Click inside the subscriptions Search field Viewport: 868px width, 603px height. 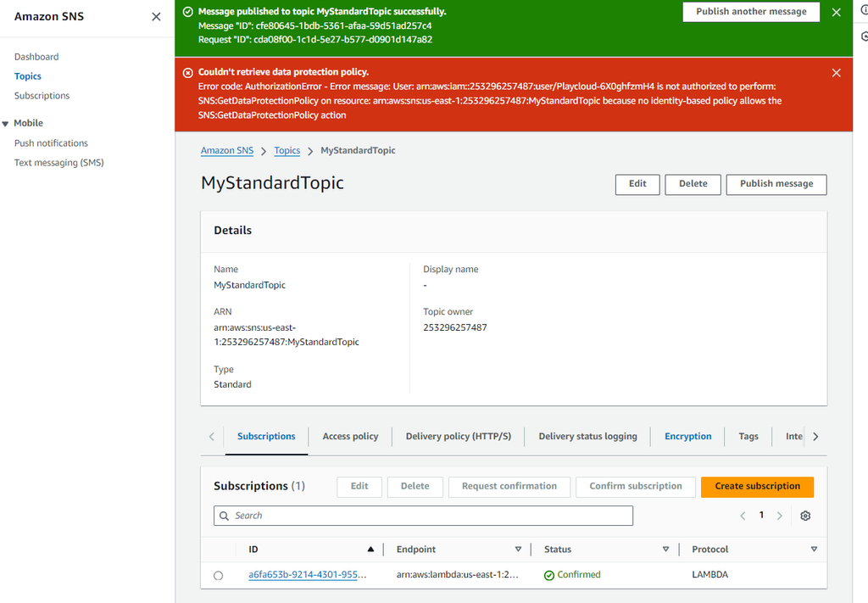coord(424,515)
